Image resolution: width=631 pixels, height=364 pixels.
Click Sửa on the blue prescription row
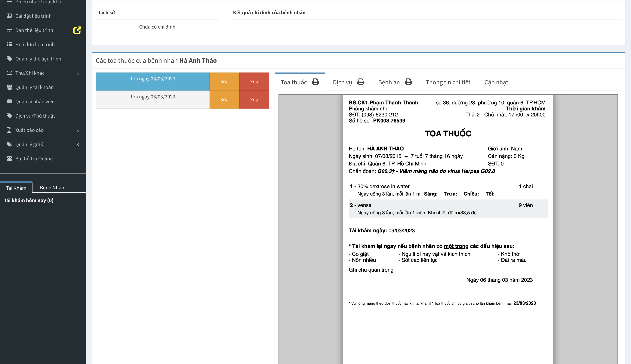pos(224,82)
